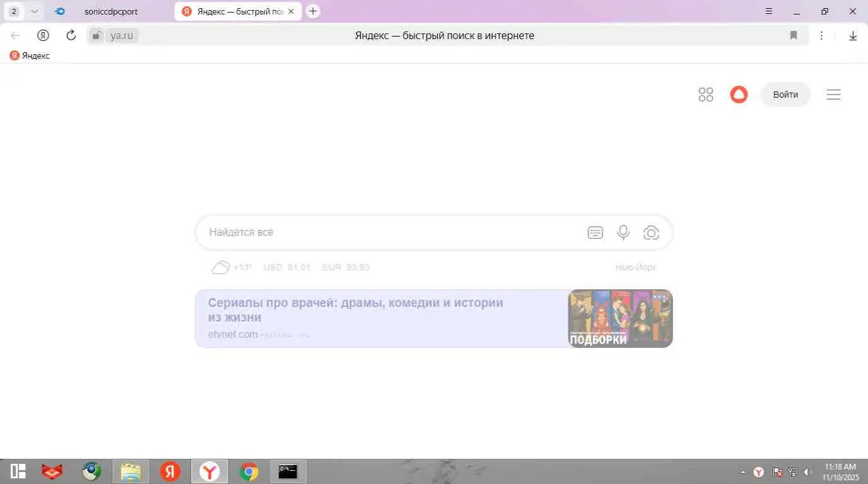Reload the current page
The height and width of the screenshot is (484, 868).
(71, 35)
